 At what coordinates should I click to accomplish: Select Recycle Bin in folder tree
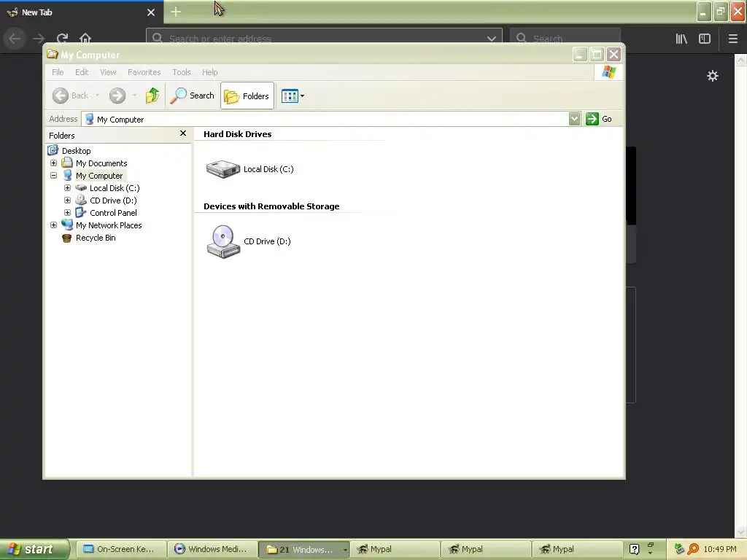(x=96, y=238)
